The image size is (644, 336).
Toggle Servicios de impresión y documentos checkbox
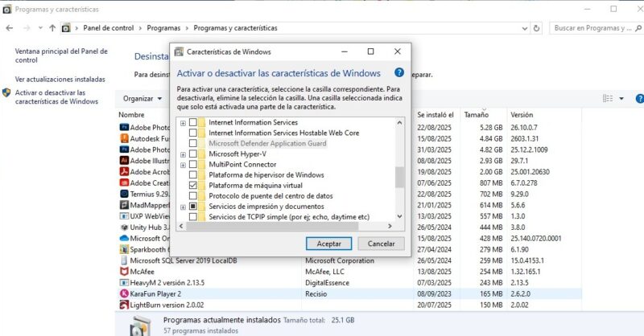192,207
